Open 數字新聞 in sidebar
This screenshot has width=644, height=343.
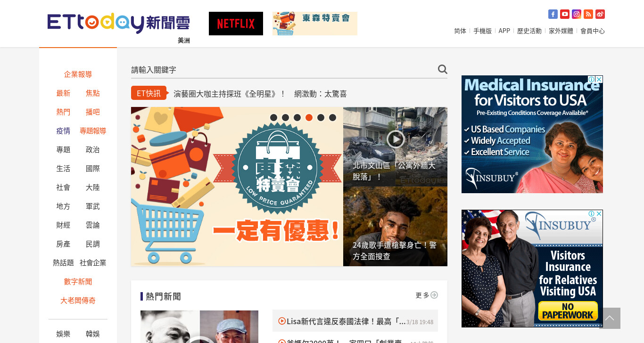[x=78, y=282]
